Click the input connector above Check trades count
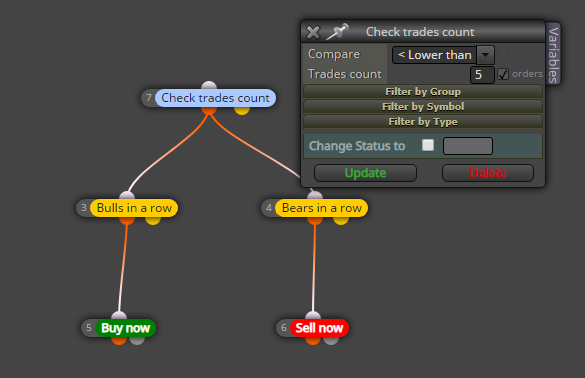The image size is (585, 378). [x=209, y=85]
